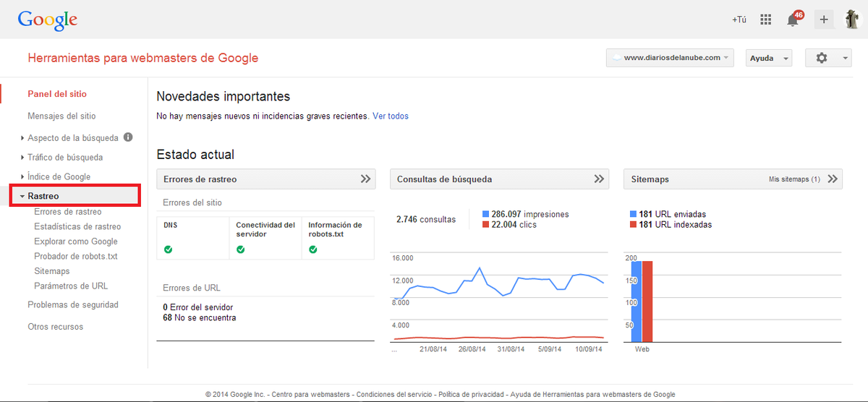
Task: Open the Mis sitemaps (1) link
Action: coord(794,179)
